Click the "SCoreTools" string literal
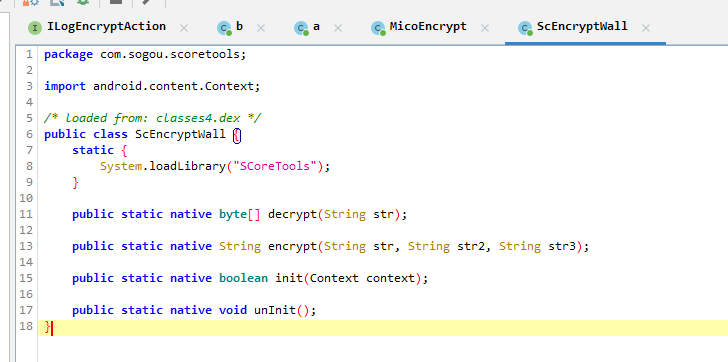This screenshot has height=362, width=728. tap(275, 166)
